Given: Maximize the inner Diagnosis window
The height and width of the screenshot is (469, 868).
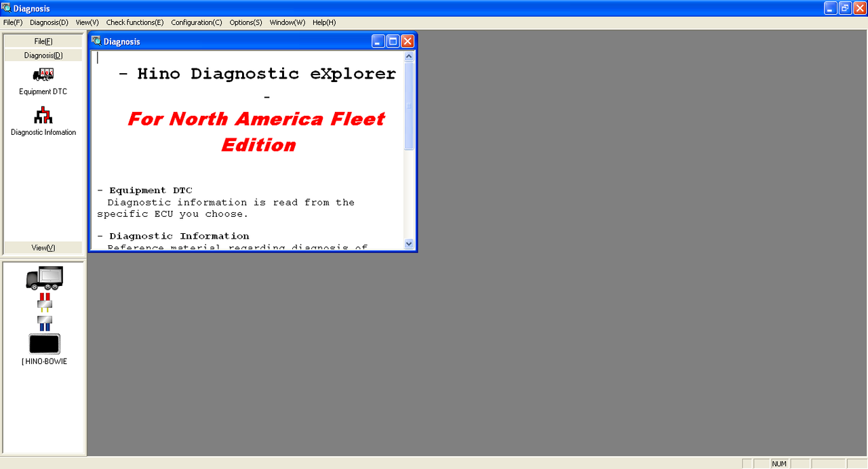Looking at the screenshot, I should (393, 41).
